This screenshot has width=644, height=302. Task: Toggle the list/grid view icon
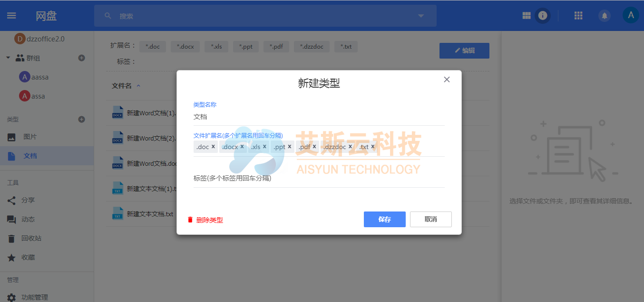pos(526,16)
